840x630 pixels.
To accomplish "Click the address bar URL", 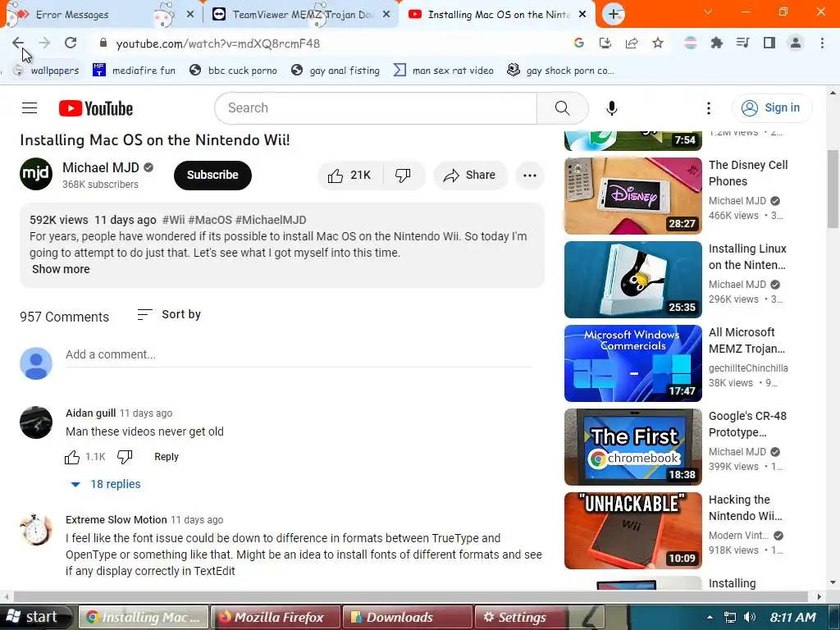I will click(x=218, y=43).
